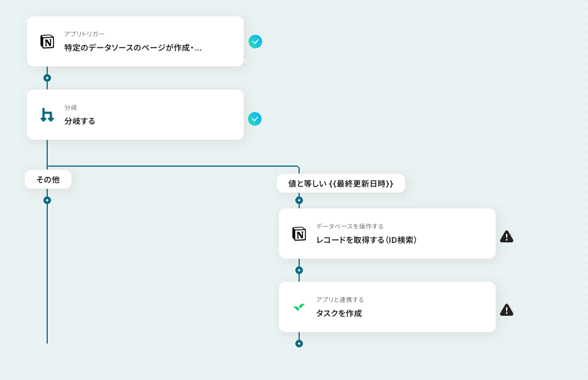588x380 pixels.
Task: Open the 特定のデータソースのページが作成 trigger card
Action: pos(135,42)
